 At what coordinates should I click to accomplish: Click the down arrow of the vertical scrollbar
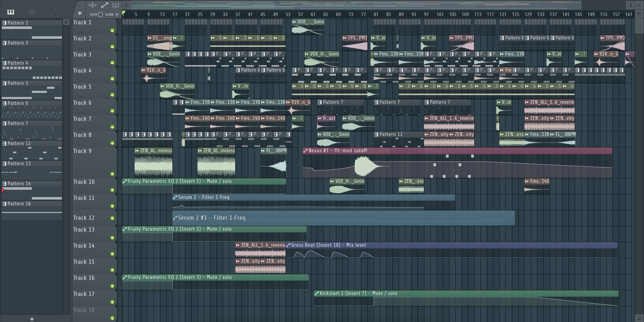point(639,319)
